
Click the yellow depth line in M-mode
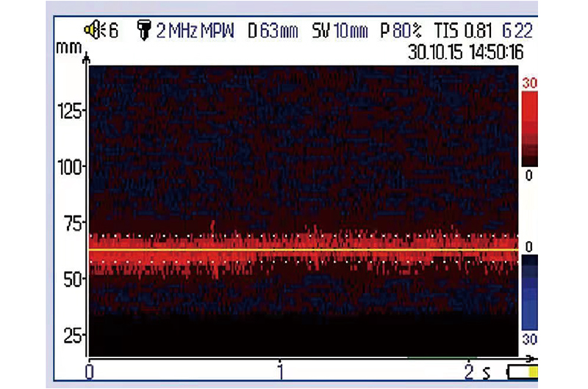(303, 250)
